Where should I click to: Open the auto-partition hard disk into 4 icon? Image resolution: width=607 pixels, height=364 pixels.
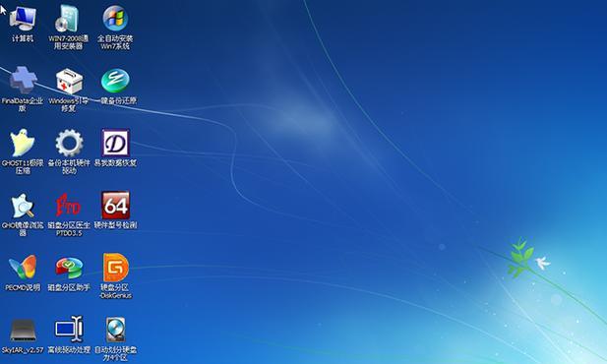click(x=115, y=330)
